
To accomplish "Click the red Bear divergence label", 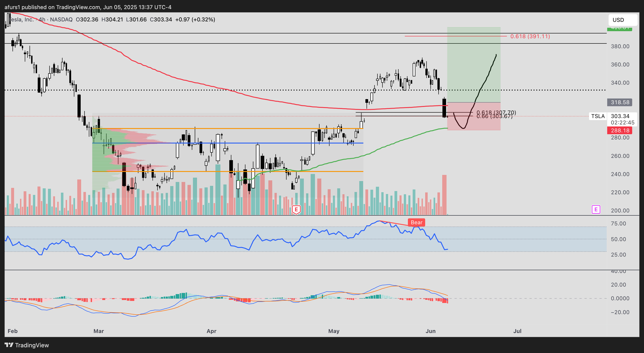I will pos(417,222).
